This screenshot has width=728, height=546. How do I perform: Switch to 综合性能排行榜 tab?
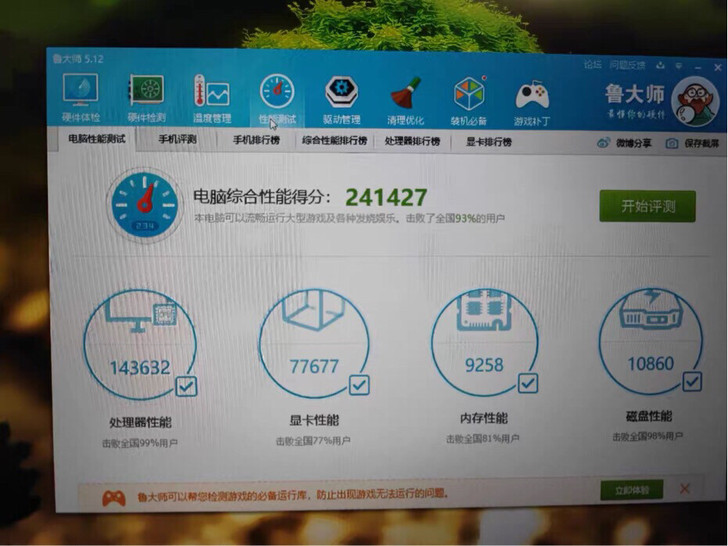334,141
